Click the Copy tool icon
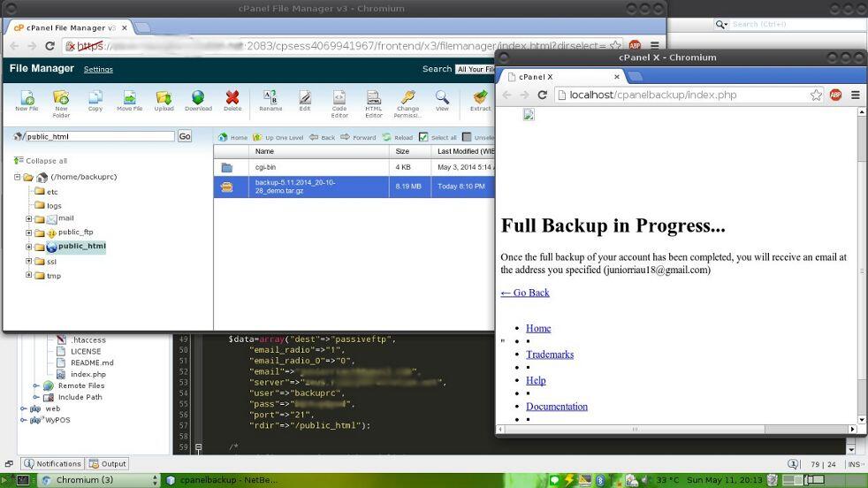Viewport: 868px width, 488px height. click(95, 100)
